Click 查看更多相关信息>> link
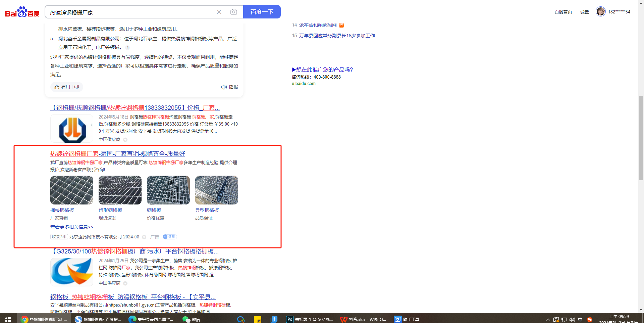644x323 pixels. (72, 227)
